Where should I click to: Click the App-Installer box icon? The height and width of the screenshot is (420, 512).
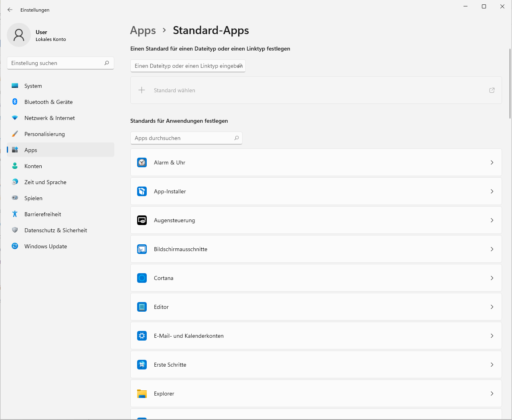142,191
